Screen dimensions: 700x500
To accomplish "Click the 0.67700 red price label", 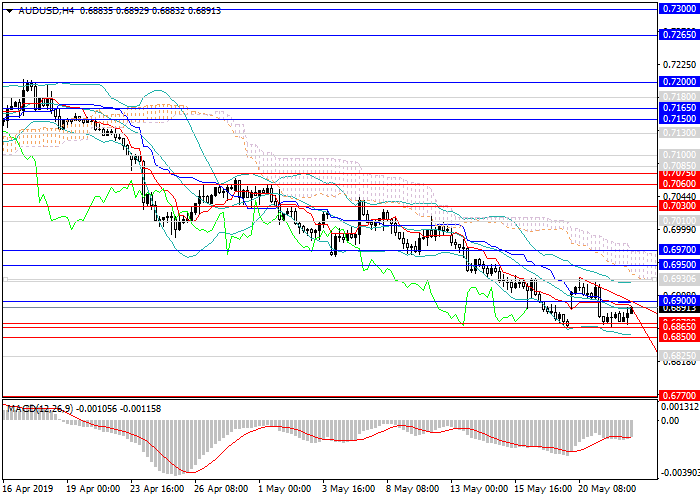I will pyautogui.click(x=677, y=397).
